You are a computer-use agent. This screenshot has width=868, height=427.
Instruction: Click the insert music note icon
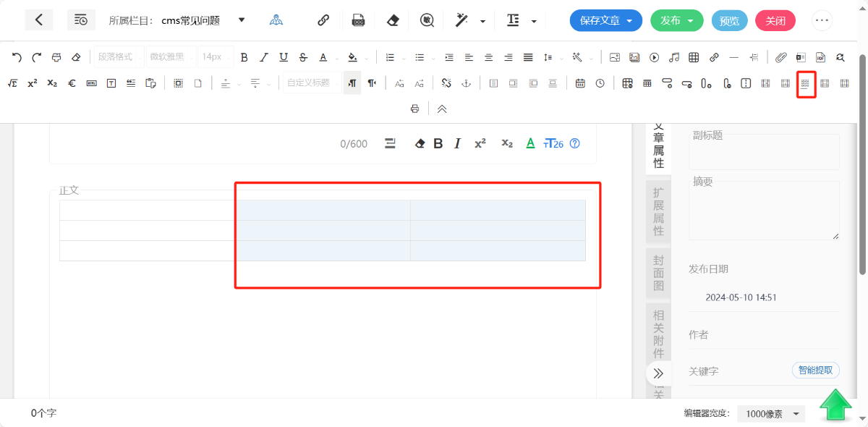point(674,57)
